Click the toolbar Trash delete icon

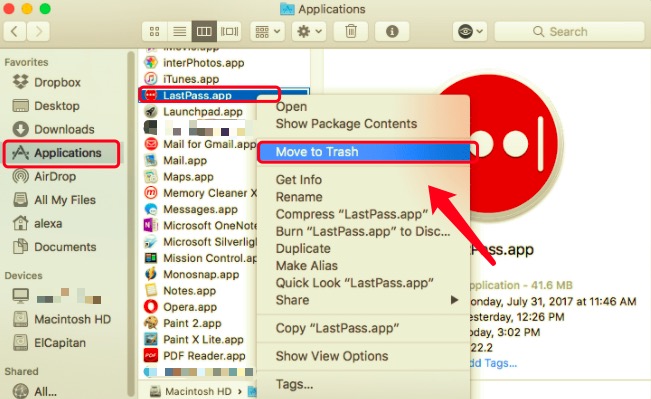click(351, 32)
